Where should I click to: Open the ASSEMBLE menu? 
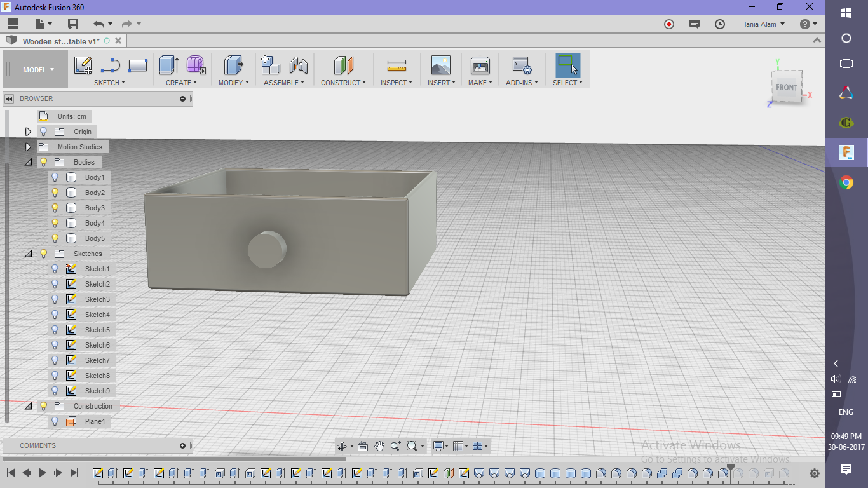(x=284, y=83)
